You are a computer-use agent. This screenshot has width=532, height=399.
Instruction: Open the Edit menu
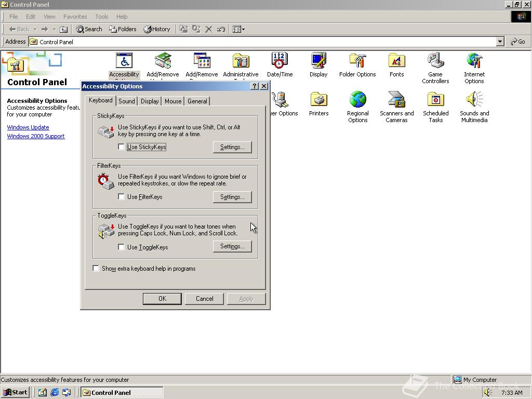(x=31, y=17)
